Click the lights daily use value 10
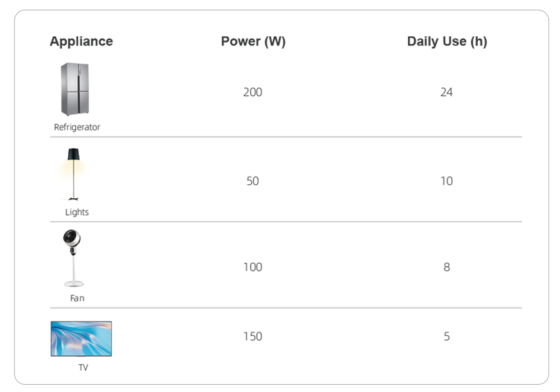Viewport: 560px width, 392px height. pyautogui.click(x=446, y=181)
